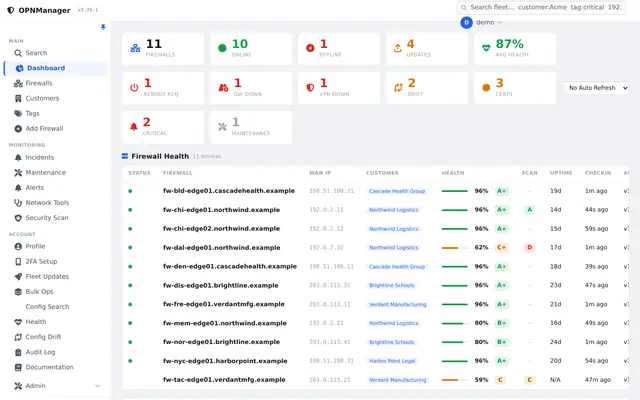Click status dot of fw-nyc-edge01 row

[x=130, y=361]
